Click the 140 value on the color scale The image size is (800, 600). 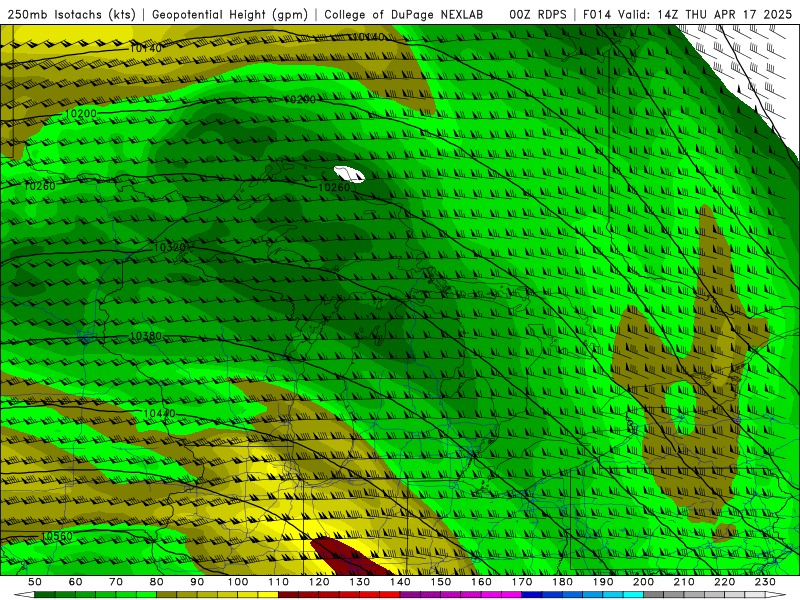[x=400, y=582]
